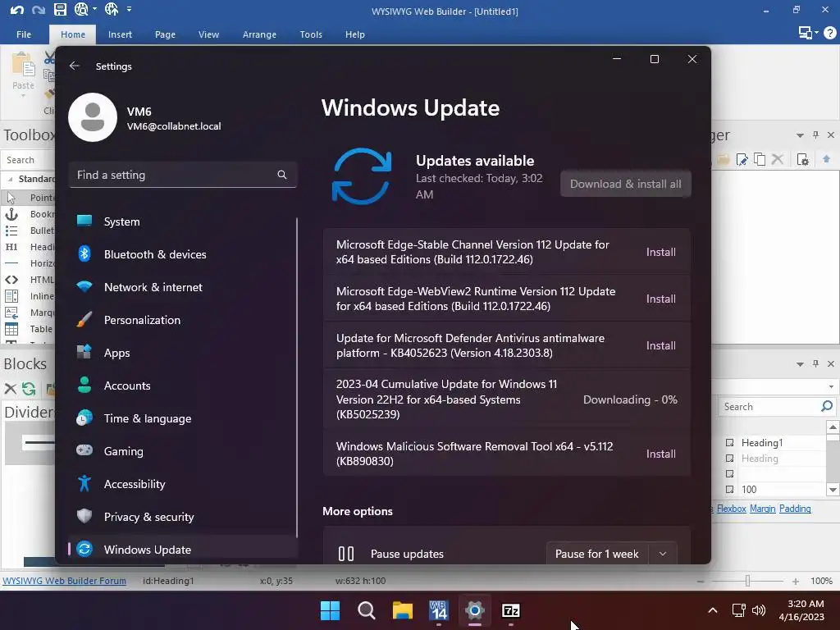840x630 pixels.
Task: Install Defender Antivirus antimalware platform update
Action: [x=660, y=345]
